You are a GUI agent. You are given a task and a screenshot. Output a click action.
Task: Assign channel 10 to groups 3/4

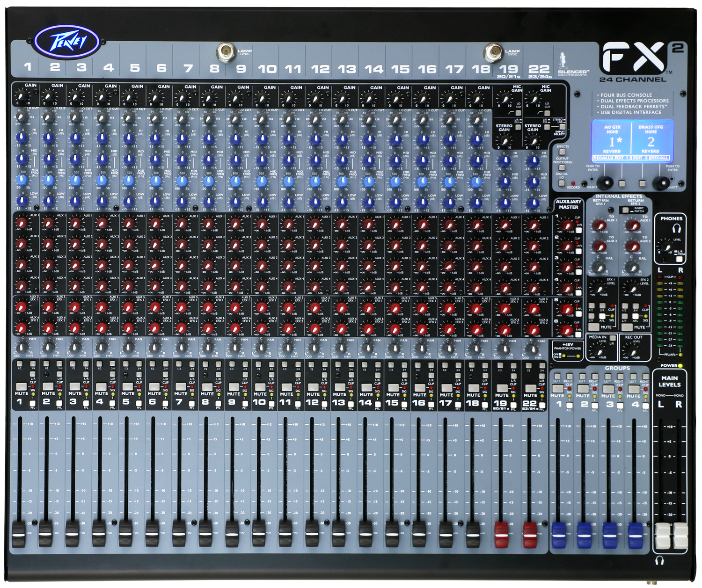click(x=271, y=364)
